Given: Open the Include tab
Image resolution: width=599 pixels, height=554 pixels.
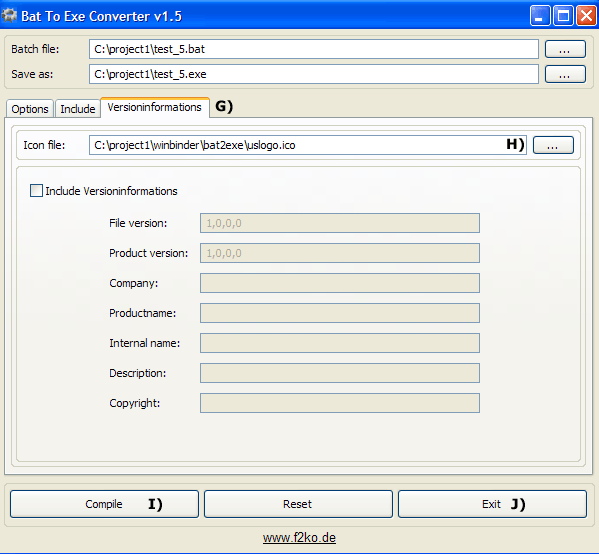Looking at the screenshot, I should pos(78,109).
